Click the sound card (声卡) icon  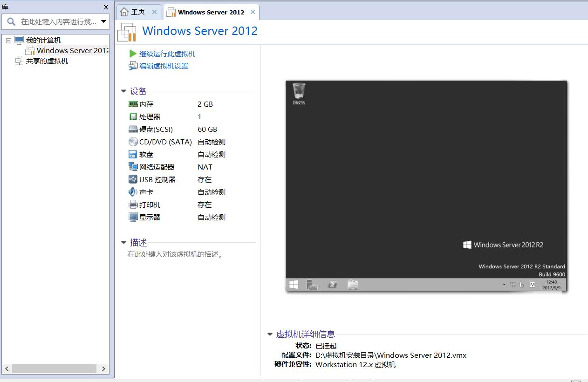coord(133,192)
